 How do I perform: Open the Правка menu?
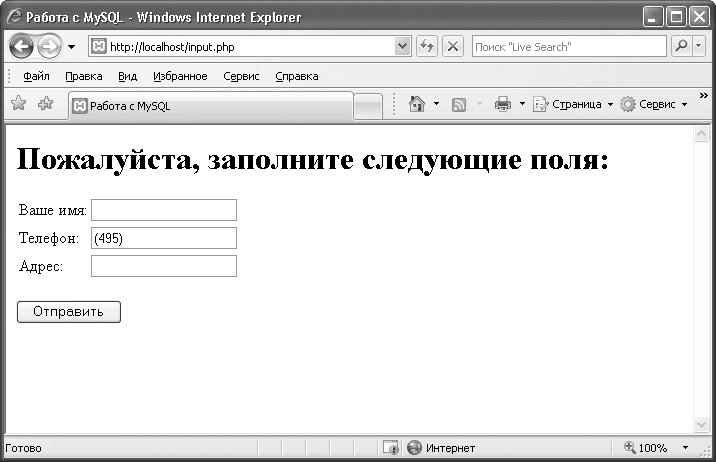84,76
